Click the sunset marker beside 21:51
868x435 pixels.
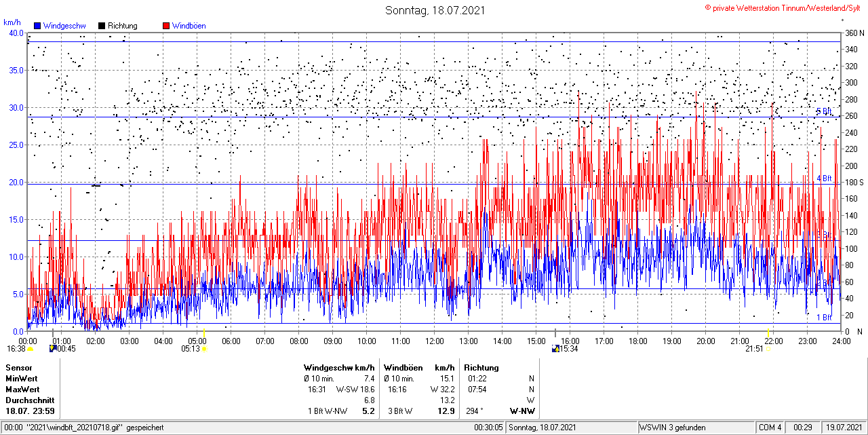[768, 349]
